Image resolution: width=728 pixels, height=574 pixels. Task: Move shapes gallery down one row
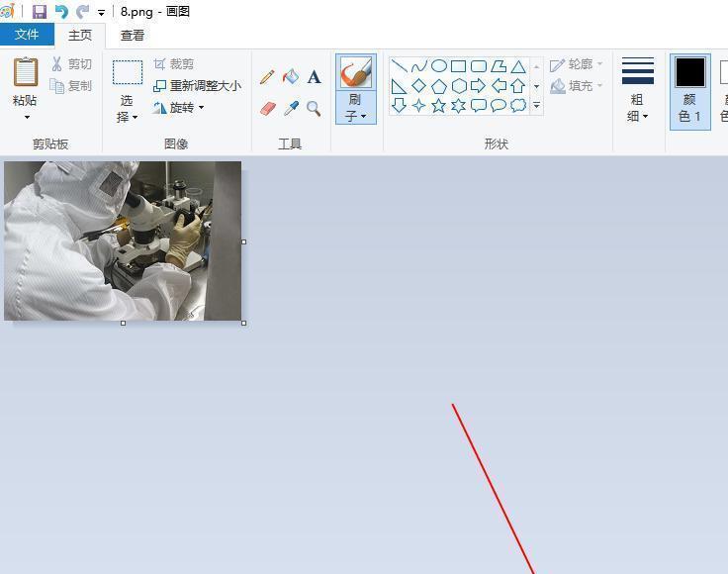coord(536,86)
